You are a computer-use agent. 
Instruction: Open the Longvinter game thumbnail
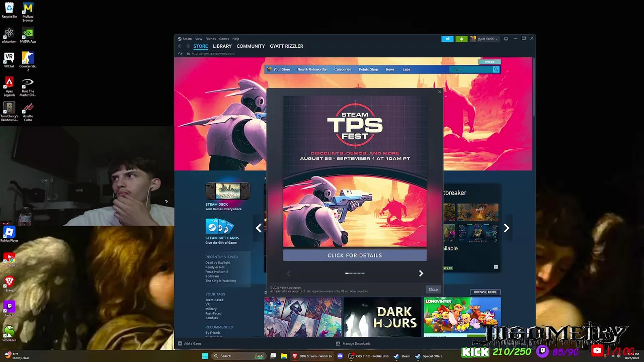coord(462,317)
